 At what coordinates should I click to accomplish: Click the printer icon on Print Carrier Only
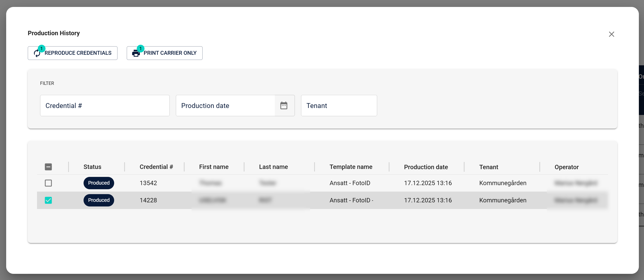tap(136, 53)
